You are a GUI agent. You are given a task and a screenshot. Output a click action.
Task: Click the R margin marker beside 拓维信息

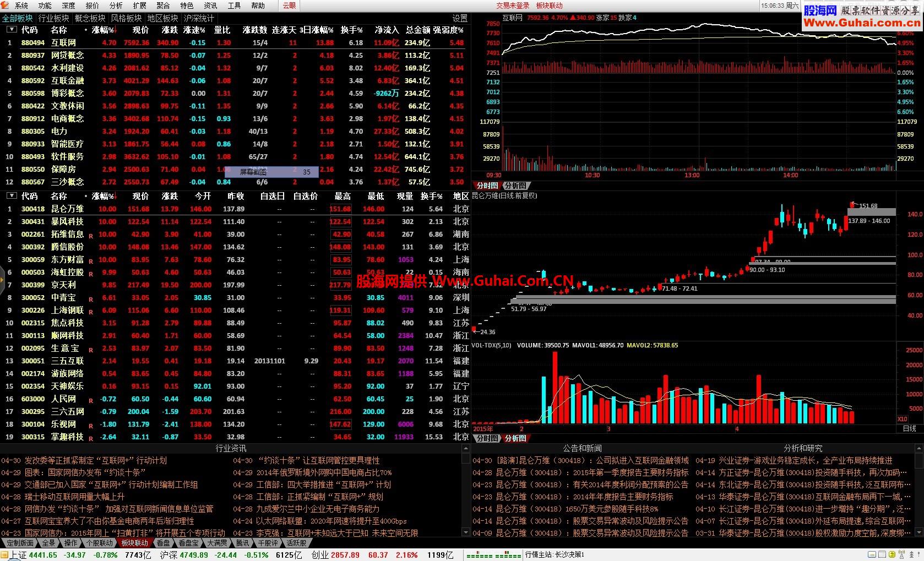tap(91, 236)
